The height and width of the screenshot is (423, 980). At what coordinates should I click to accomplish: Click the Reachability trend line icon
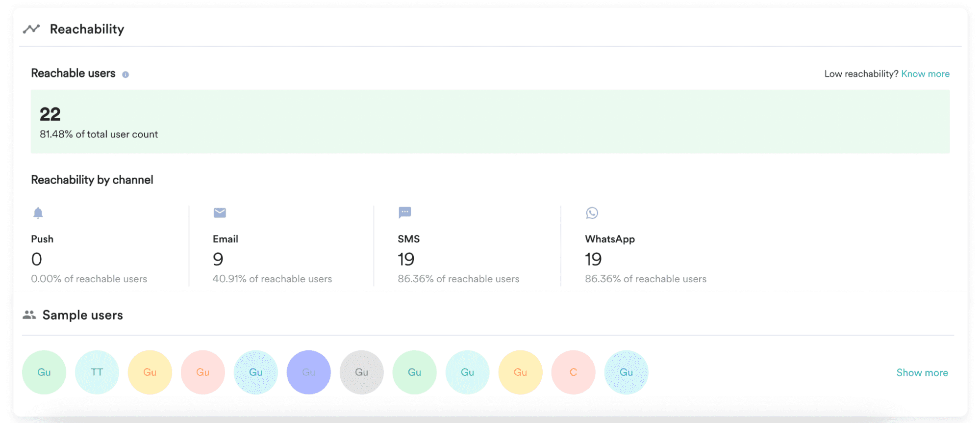tap(31, 29)
